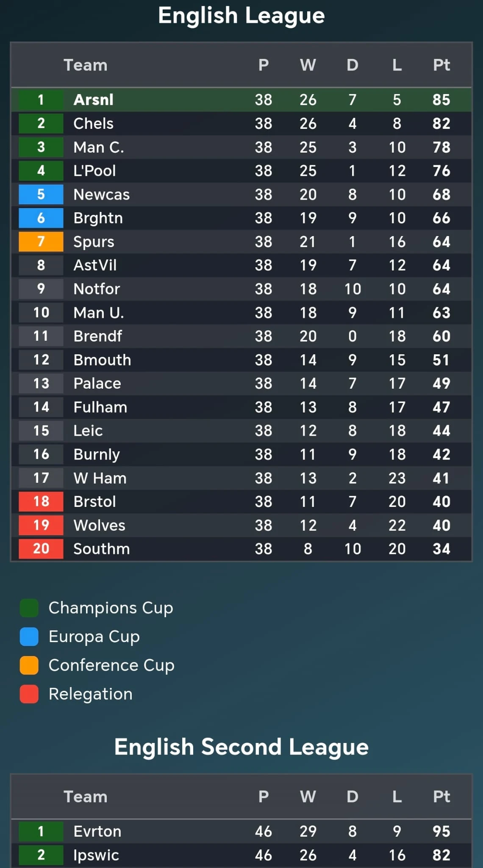Viewport: 483px width, 868px height.
Task: Click the red position 18 badge
Action: point(41,501)
